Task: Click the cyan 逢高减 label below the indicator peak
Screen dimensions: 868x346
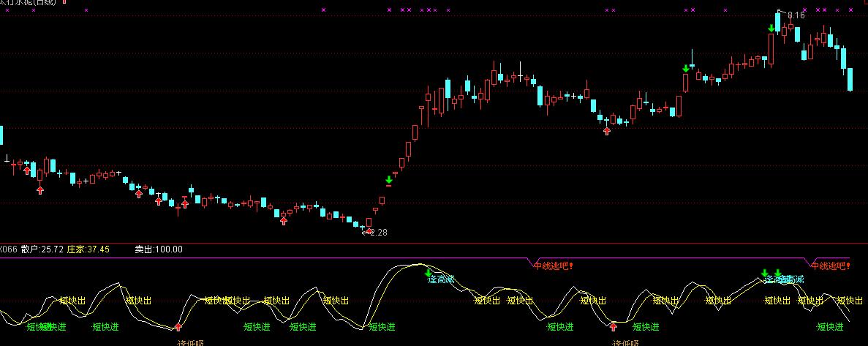Action: click(x=441, y=279)
